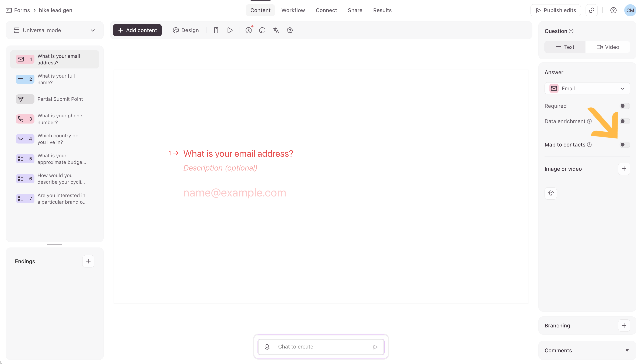Switch to the Workflow tab
The width and height of the screenshot is (640, 364).
click(x=293, y=10)
